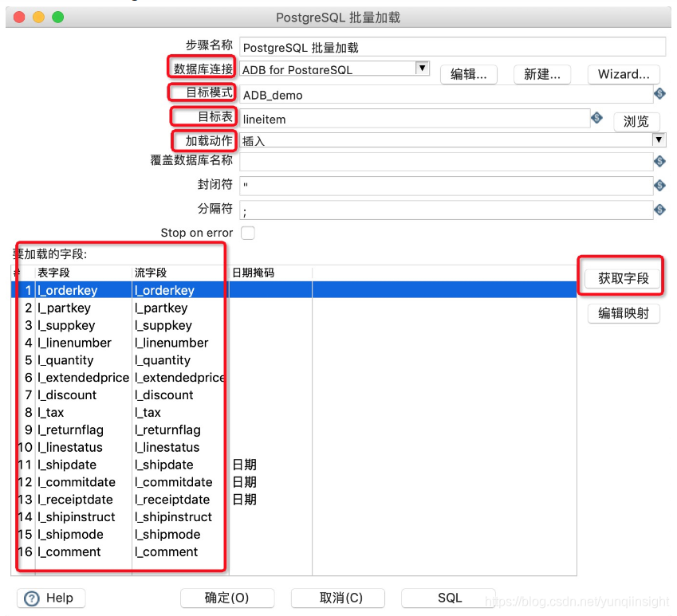Select stream field l_comment in row 16
The image size is (677, 616).
[166, 551]
